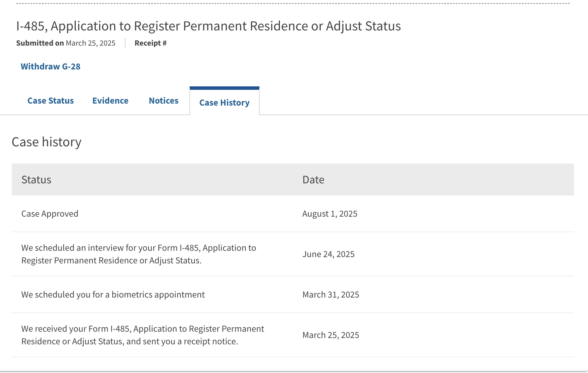Open the Notices tab

click(x=164, y=101)
